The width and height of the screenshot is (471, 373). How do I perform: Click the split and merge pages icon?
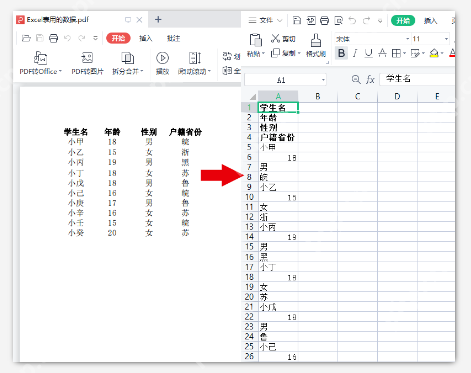coord(127,58)
